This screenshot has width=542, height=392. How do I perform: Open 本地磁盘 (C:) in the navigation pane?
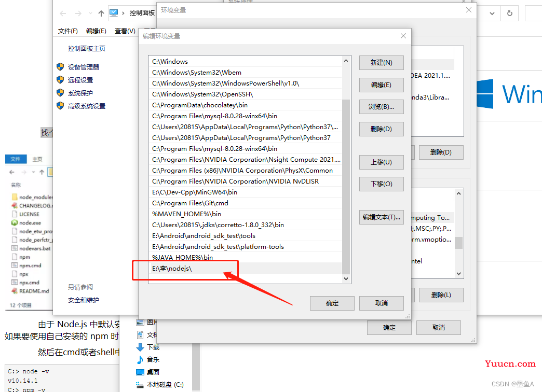pyautogui.click(x=165, y=384)
